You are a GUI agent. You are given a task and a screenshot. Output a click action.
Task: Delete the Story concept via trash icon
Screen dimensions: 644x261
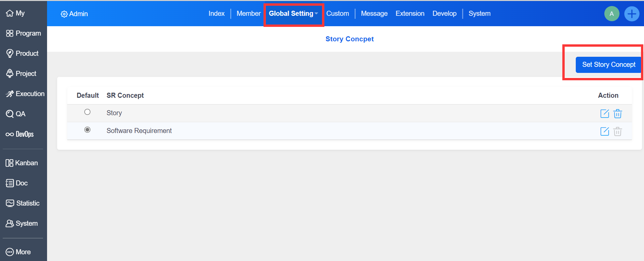click(x=617, y=114)
